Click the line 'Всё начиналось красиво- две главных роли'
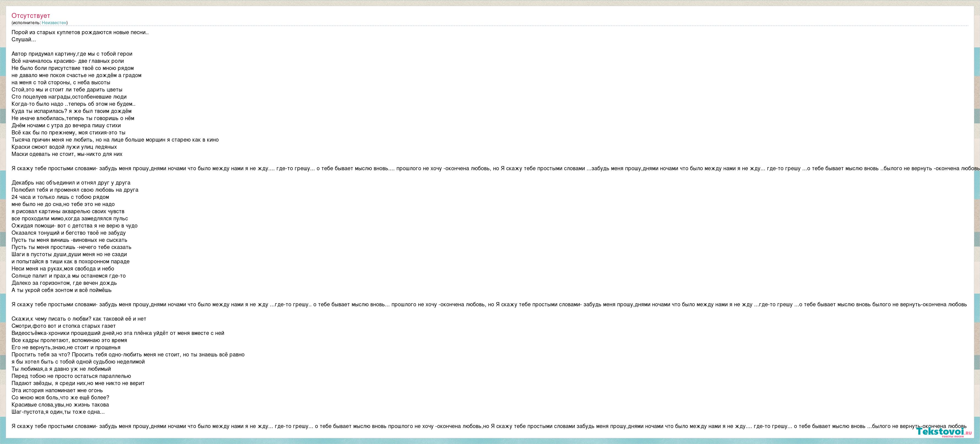The width and height of the screenshot is (980, 444). (x=68, y=61)
